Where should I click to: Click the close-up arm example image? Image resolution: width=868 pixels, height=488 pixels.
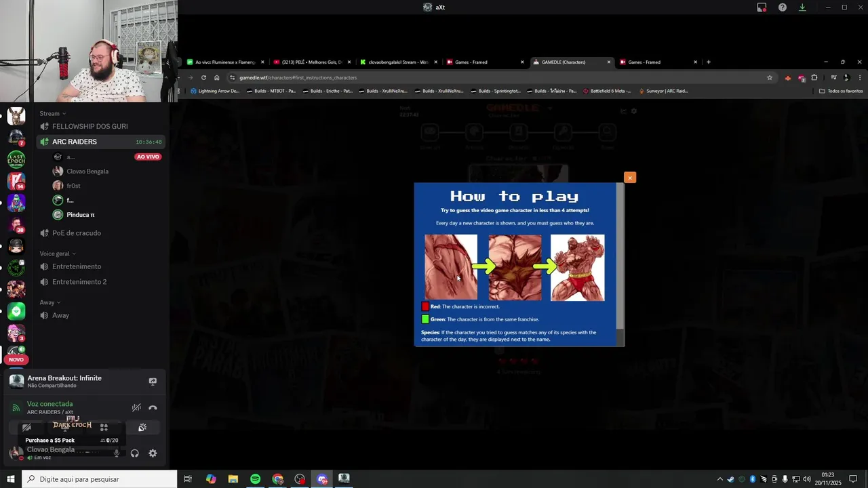point(451,267)
